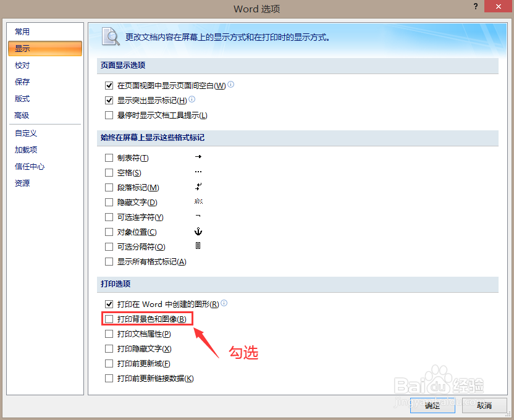Click the abc symbol beside 隐藏文字
This screenshot has height=420, width=514.
(199, 201)
